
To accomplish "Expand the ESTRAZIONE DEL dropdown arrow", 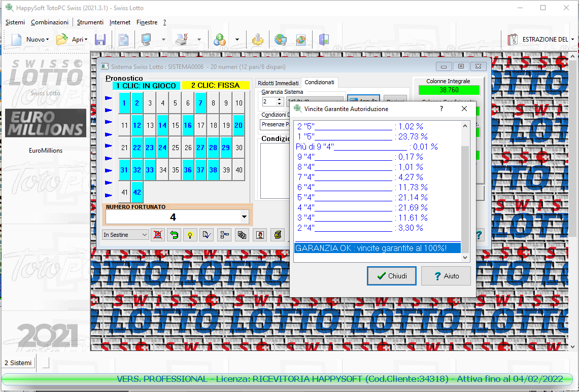I will 573,40.
